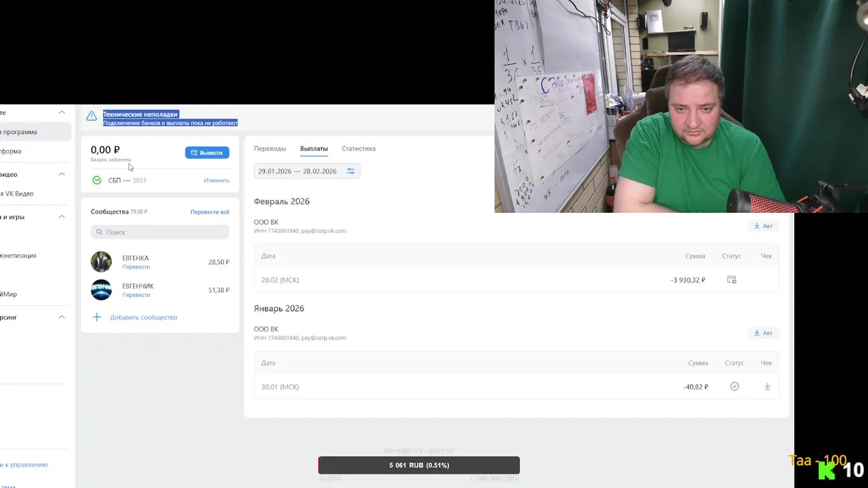This screenshot has width=868, height=488.
Task: Click the 30.01 (МСК) date cell
Action: click(280, 387)
